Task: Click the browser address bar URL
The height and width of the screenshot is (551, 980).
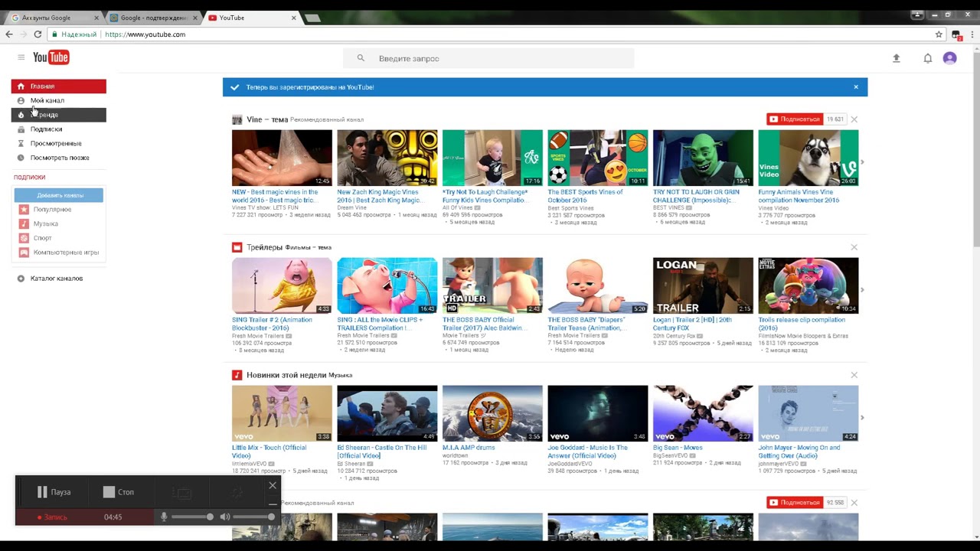Action: coord(145,34)
